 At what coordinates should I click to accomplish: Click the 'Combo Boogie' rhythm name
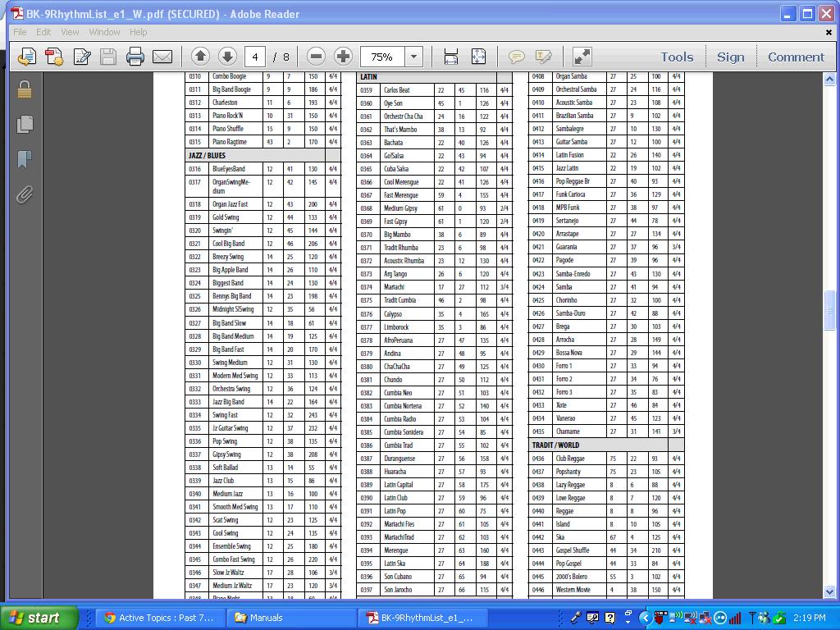230,76
